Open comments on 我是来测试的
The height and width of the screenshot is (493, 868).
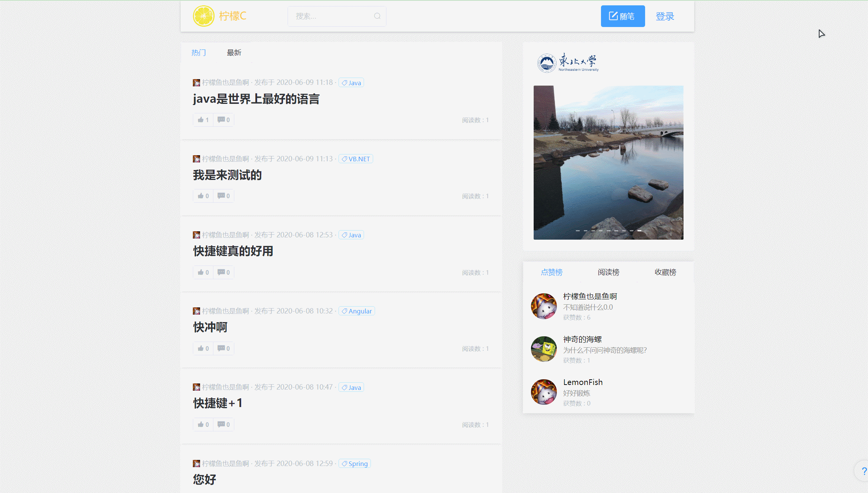pyautogui.click(x=224, y=196)
